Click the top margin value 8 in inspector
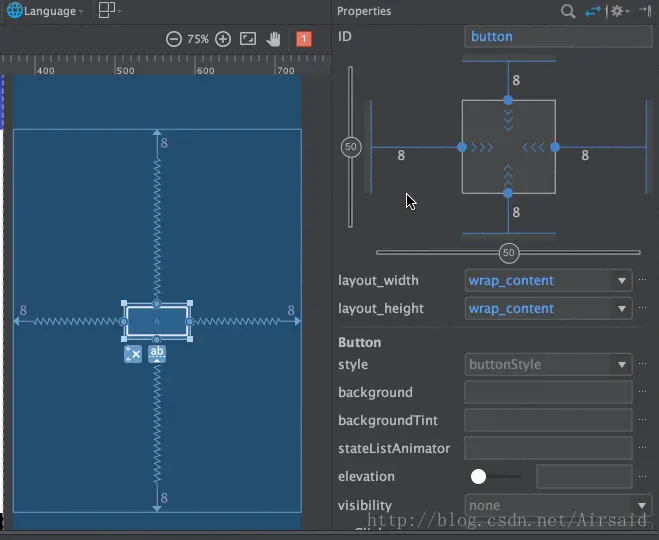This screenshot has height=540, width=659. point(516,80)
